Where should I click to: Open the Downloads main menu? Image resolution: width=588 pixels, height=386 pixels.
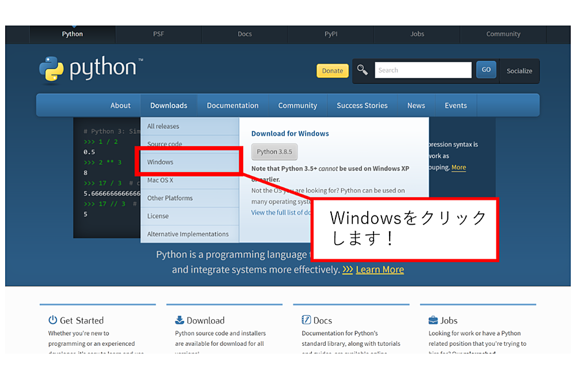169,105
